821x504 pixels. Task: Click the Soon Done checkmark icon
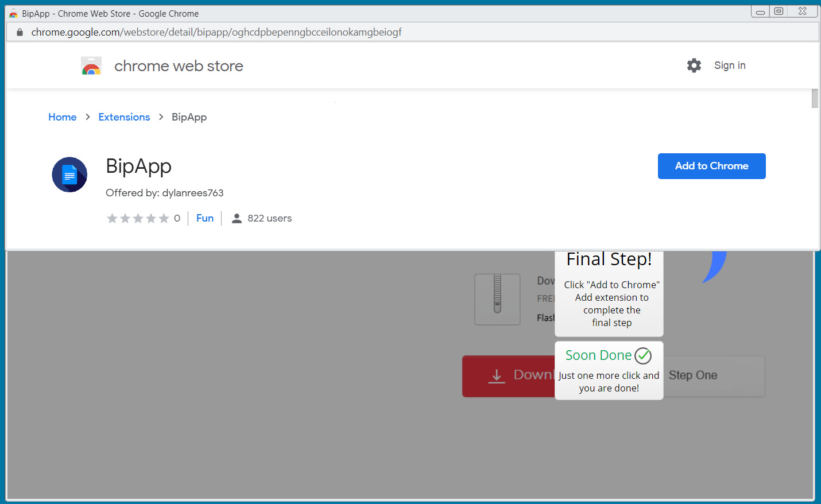[x=643, y=356]
